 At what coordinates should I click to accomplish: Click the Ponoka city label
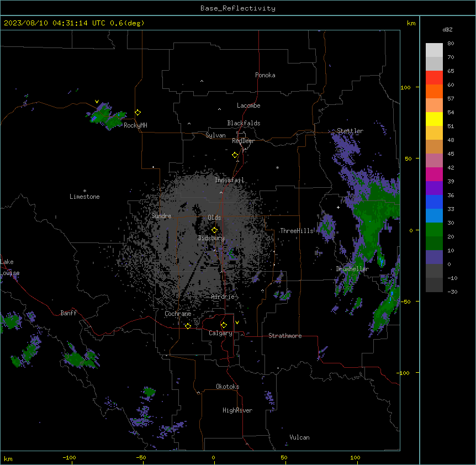(265, 75)
